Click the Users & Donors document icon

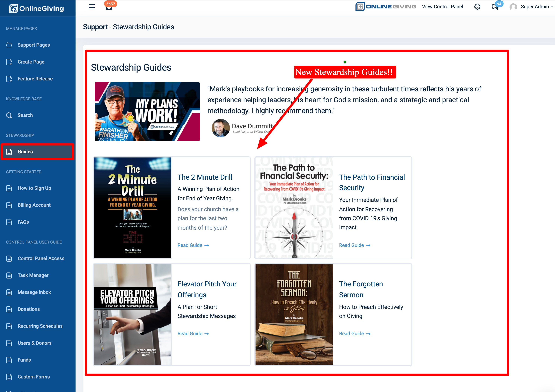click(x=9, y=343)
